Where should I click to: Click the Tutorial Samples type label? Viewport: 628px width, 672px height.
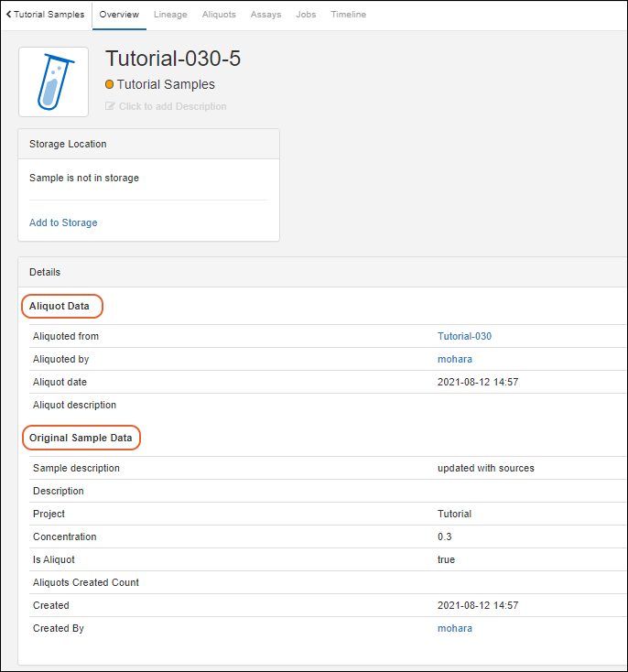coord(166,84)
